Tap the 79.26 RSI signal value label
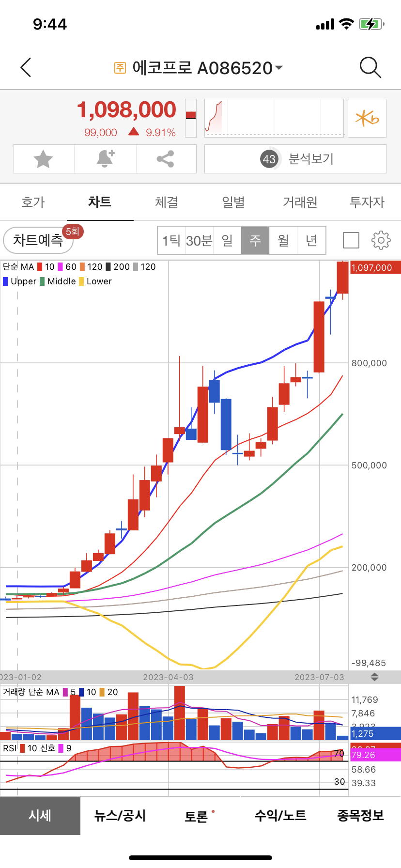This screenshot has height=868, width=401. click(375, 755)
